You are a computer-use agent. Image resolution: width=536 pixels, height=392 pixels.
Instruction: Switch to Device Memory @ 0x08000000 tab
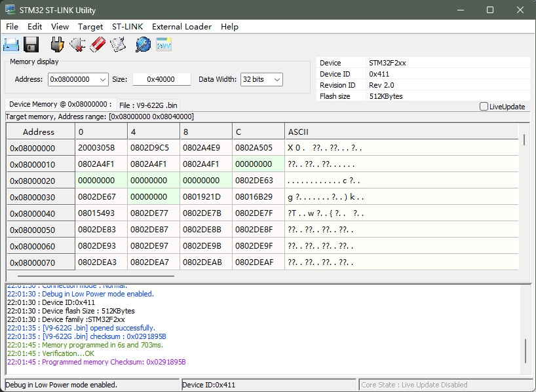point(60,105)
